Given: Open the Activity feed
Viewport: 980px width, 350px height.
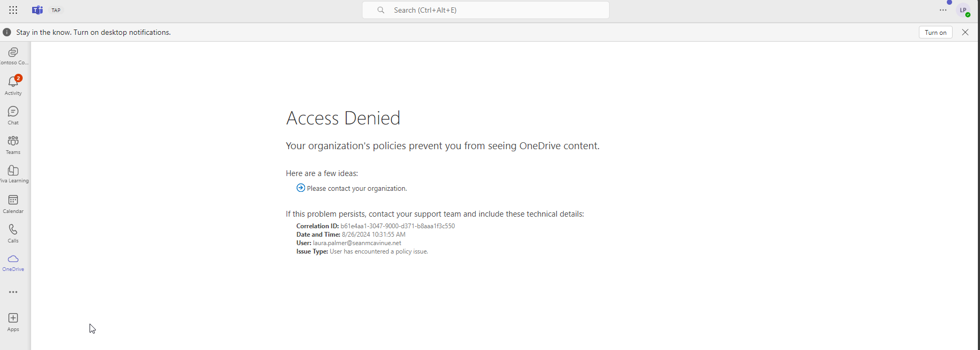Looking at the screenshot, I should 13,84.
